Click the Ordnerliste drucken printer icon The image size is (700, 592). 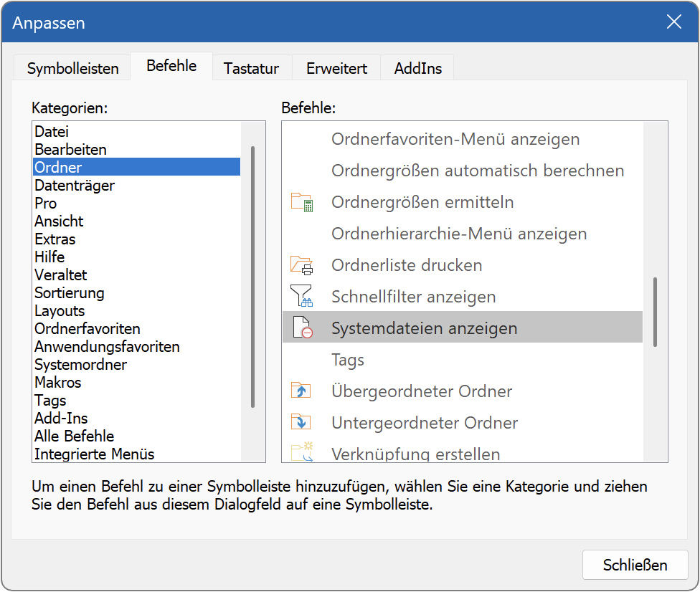click(x=302, y=265)
